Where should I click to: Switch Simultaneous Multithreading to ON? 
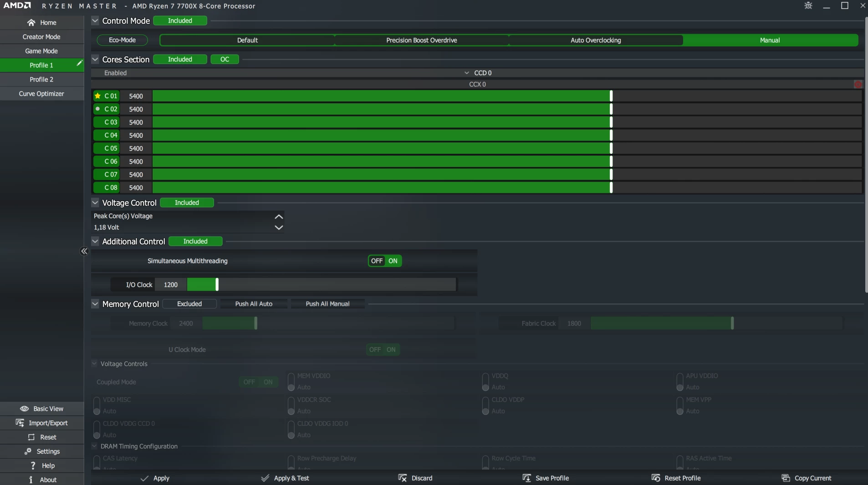(x=393, y=261)
